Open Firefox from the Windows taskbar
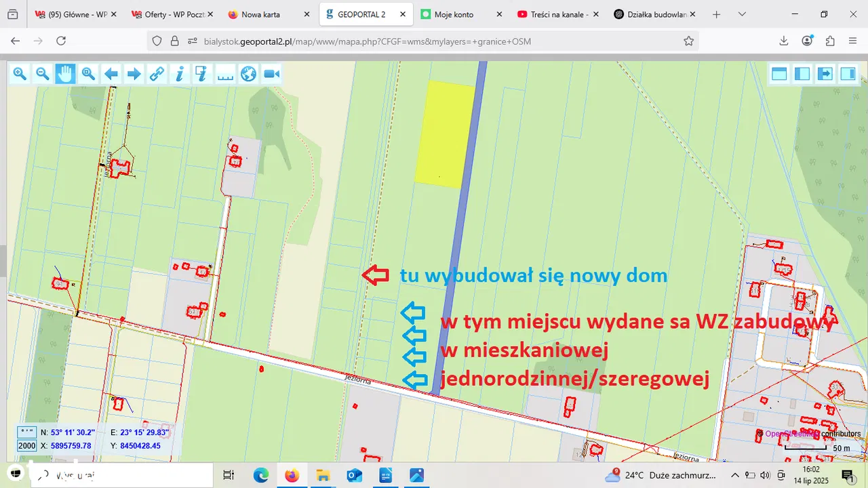 point(292,475)
